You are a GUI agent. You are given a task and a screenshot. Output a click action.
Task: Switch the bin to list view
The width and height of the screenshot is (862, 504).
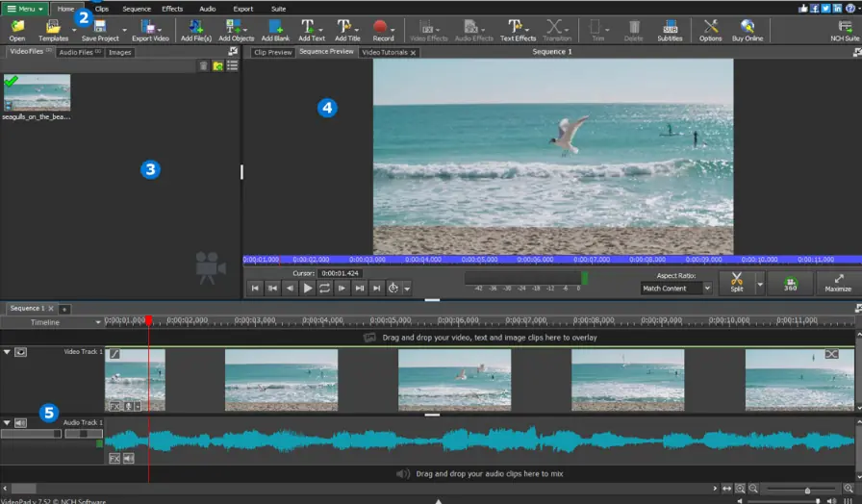click(232, 66)
